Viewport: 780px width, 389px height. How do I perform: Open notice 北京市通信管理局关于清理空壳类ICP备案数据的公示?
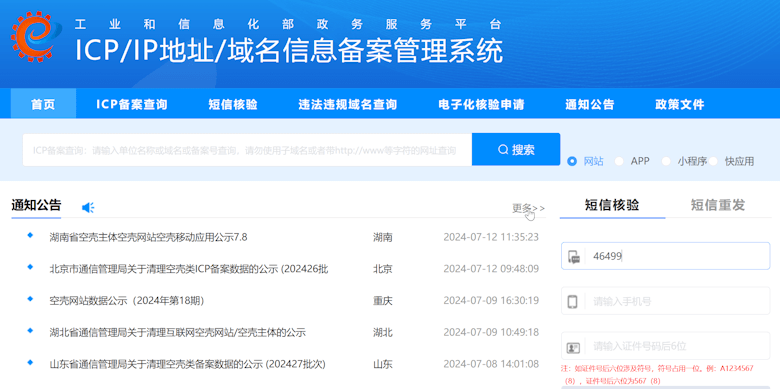(189, 269)
